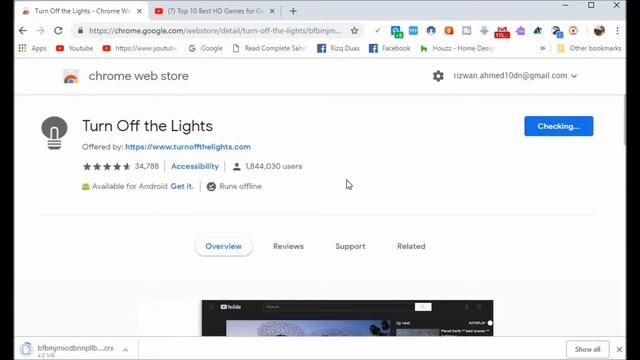Show hidden bookmarks with the chevron
The width and height of the screenshot is (640, 360).
pos(542,48)
